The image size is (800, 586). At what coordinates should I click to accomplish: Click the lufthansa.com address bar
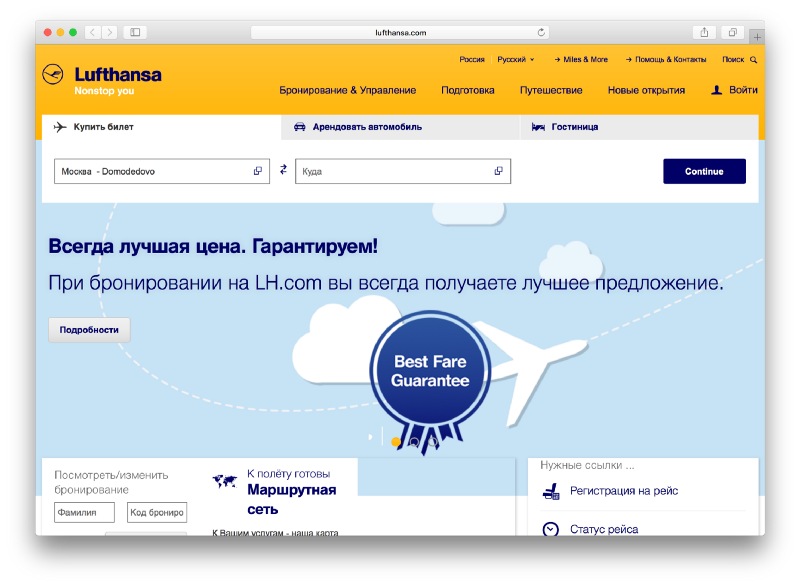click(x=400, y=33)
